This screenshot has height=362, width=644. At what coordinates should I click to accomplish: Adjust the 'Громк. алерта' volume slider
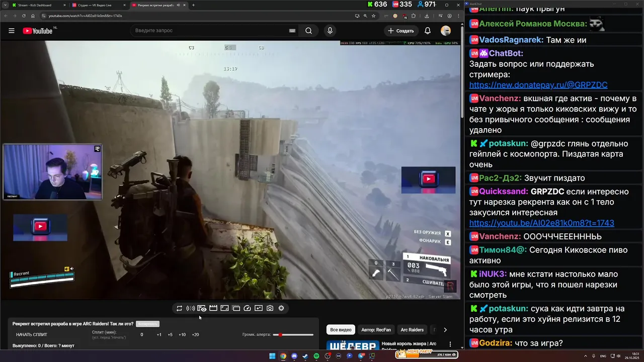(x=293, y=335)
